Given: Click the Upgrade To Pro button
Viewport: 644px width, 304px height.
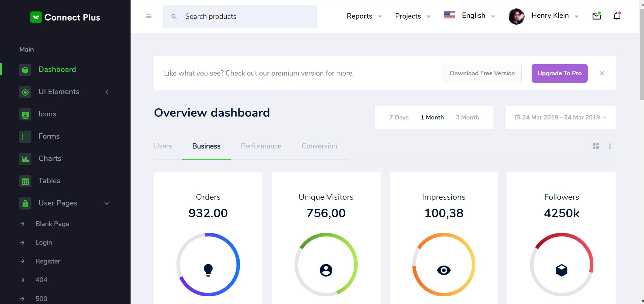Looking at the screenshot, I should (559, 73).
